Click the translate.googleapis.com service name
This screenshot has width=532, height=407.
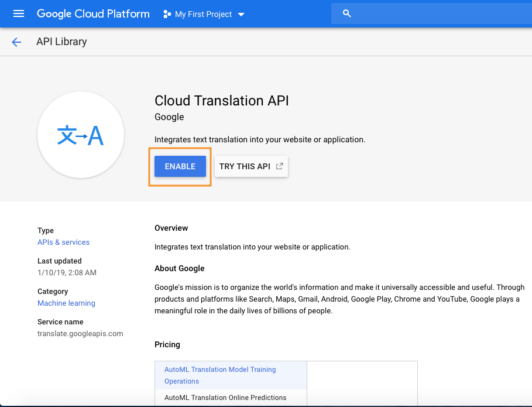click(x=80, y=333)
